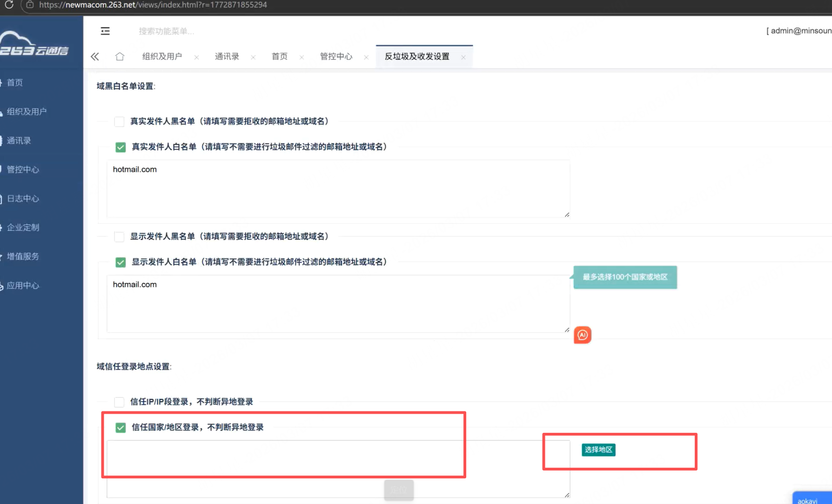Click the double-left arrow tab scroll icon
Screen dimensions: 832x504
95,57
